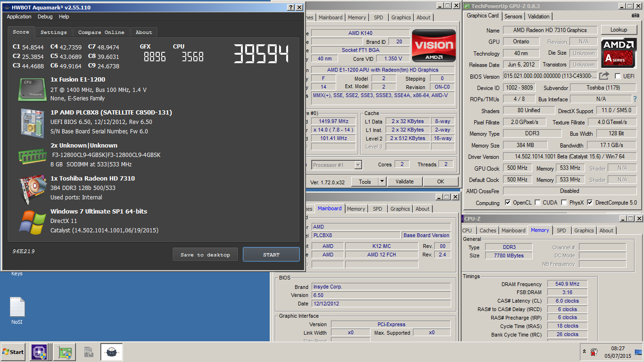Click the code 96E219 in Aquamark

click(x=24, y=251)
